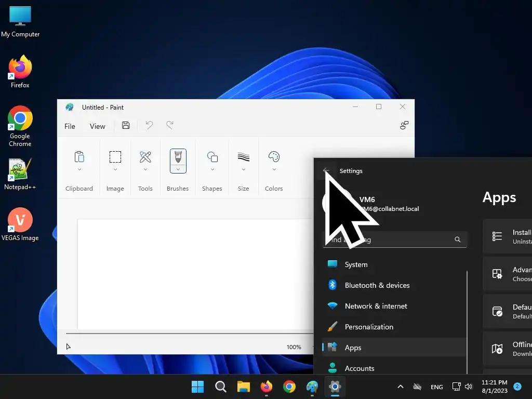The image size is (532, 399).
Task: Open the Windows Start menu
Action: coord(197,387)
